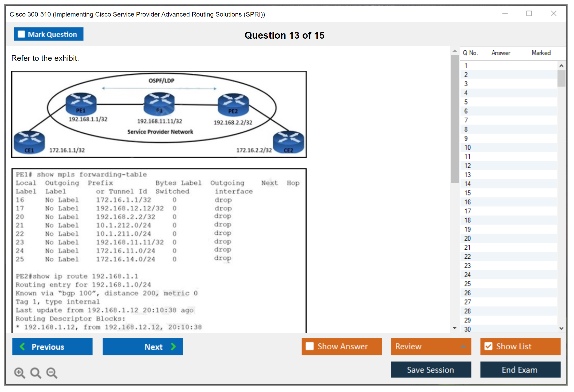Expand the Review dropdown menu
This screenshot has width=574, height=392.
click(x=463, y=346)
